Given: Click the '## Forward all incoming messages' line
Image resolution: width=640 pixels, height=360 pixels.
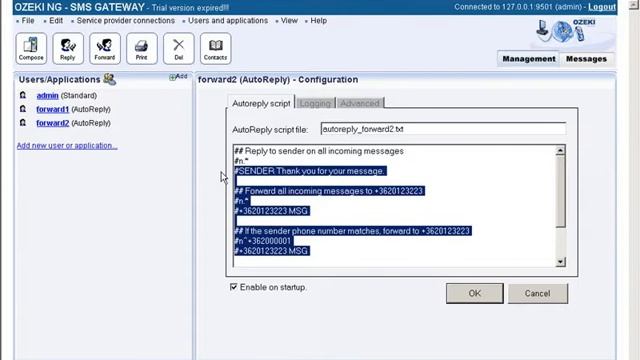Looking at the screenshot, I should 329,191.
